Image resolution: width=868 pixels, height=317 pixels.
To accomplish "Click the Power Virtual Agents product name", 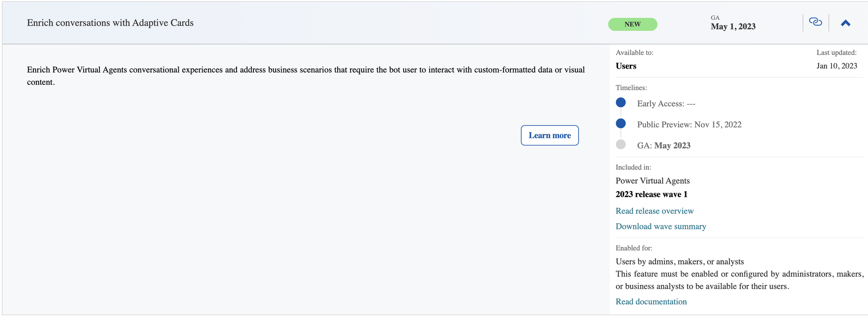I will tap(652, 181).
